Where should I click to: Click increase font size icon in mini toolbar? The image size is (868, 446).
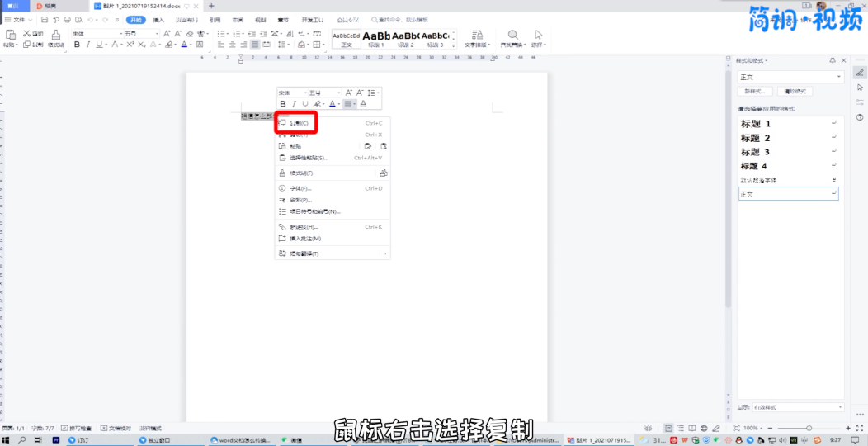click(x=349, y=93)
